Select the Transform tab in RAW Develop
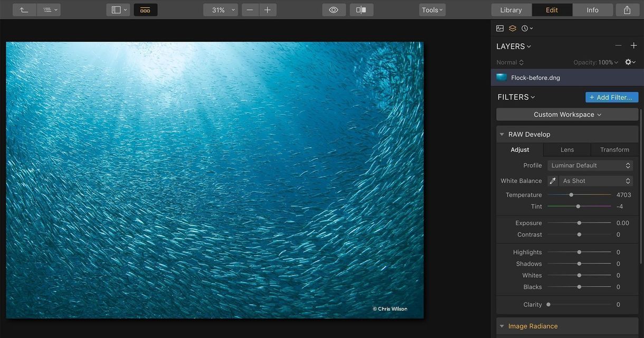The width and height of the screenshot is (644, 338). click(x=614, y=149)
